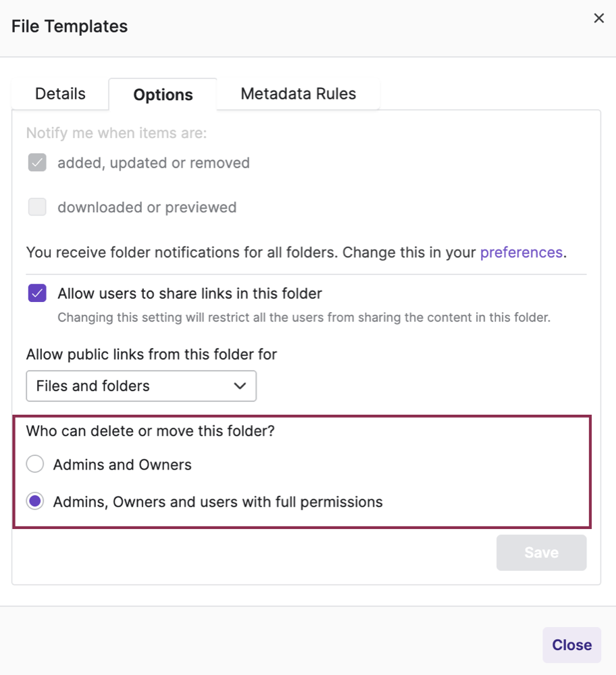
Task: Open dropdown to change link permissions scope
Action: coord(141,386)
